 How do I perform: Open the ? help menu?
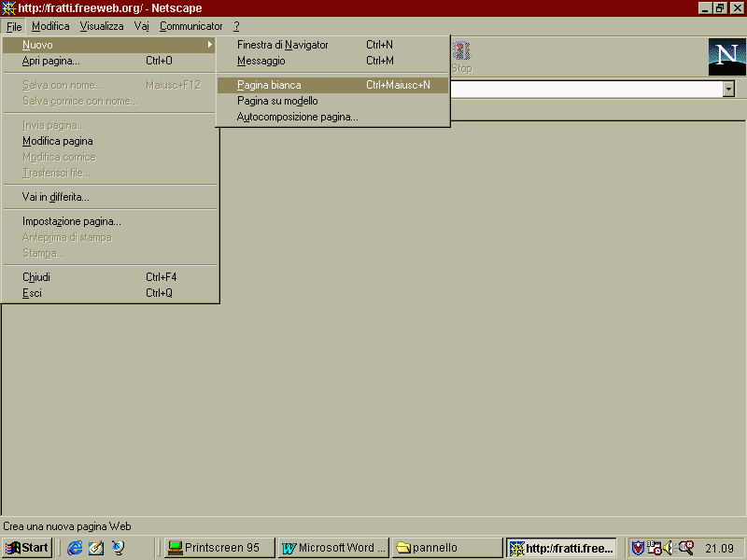point(236,26)
